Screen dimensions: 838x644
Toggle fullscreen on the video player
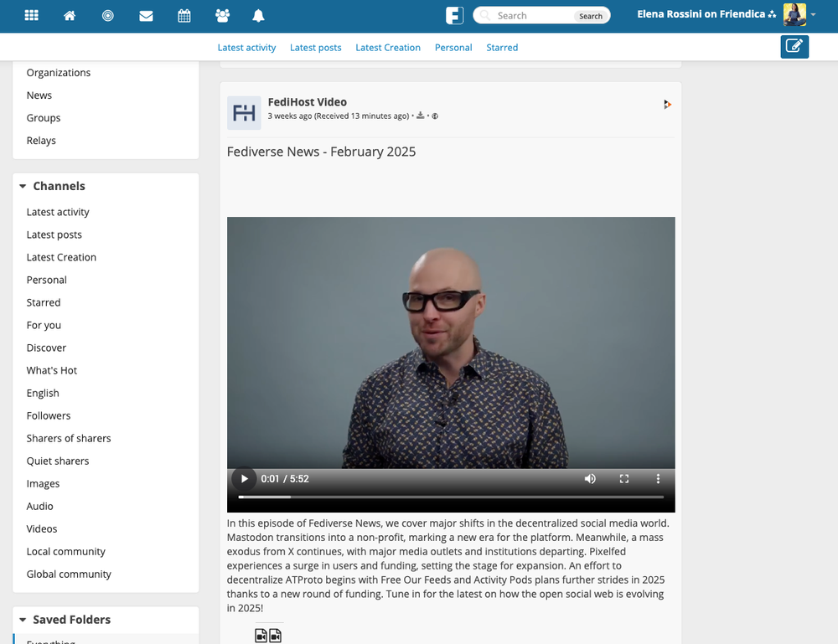[x=624, y=479]
